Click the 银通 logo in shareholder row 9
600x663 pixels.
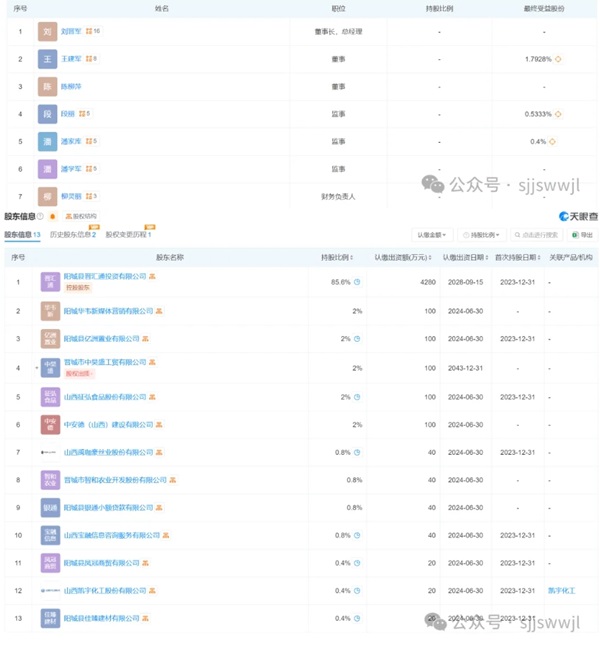pos(50,507)
